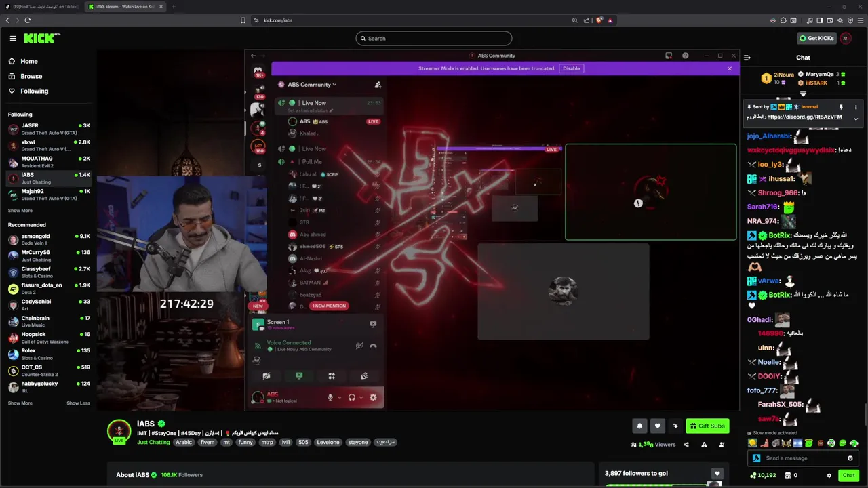Open Kick shop icon below chat

(789, 476)
